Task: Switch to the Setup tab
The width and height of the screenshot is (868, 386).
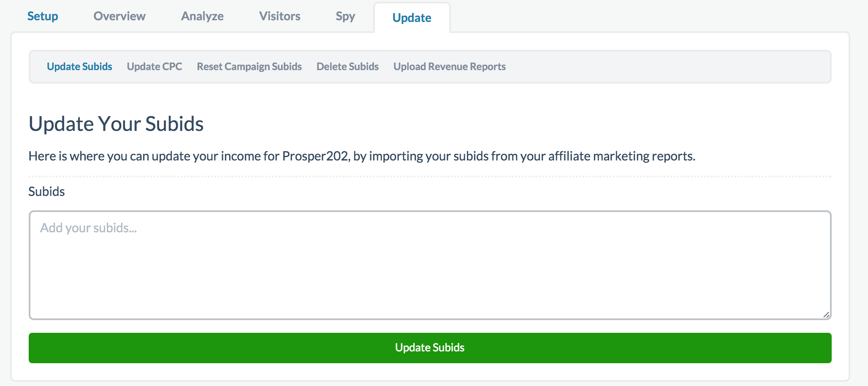Action: pos(42,16)
